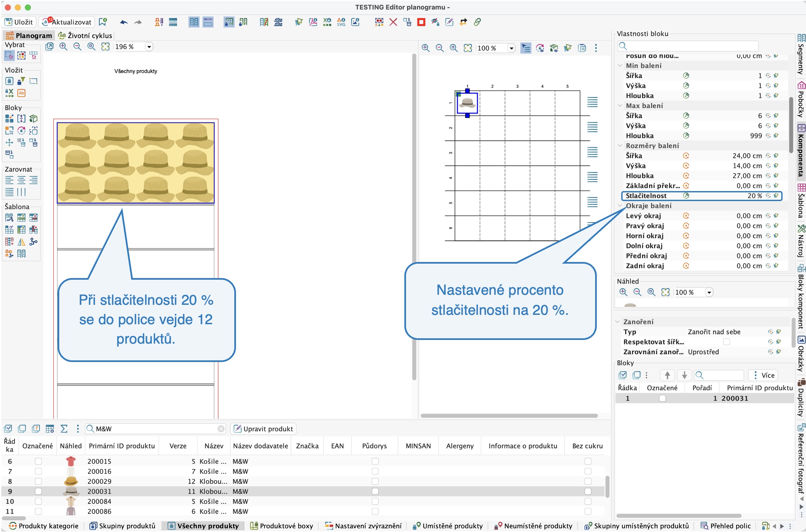Image resolution: width=806 pixels, height=532 pixels.
Task: Open the Šablona side panel tab
Action: click(x=801, y=201)
